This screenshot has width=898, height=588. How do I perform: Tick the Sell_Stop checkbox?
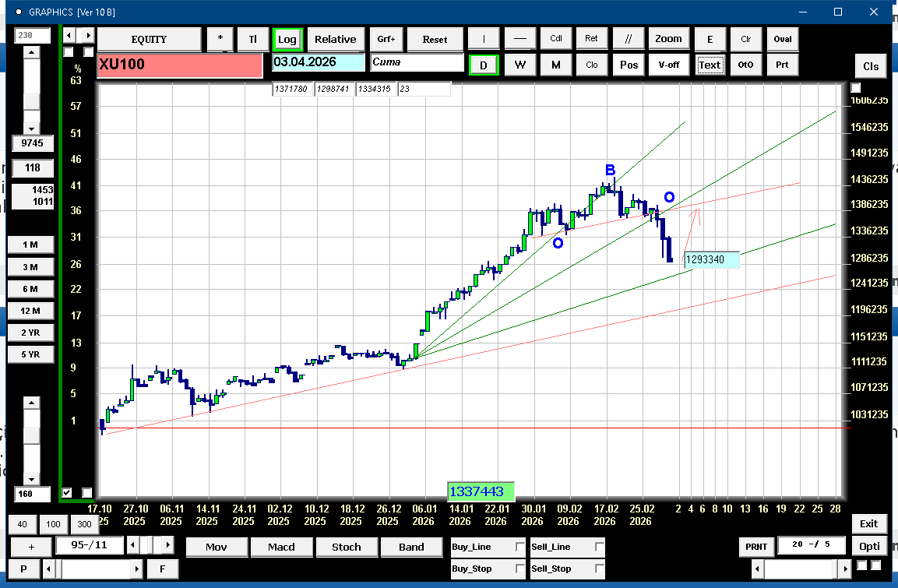[599, 569]
